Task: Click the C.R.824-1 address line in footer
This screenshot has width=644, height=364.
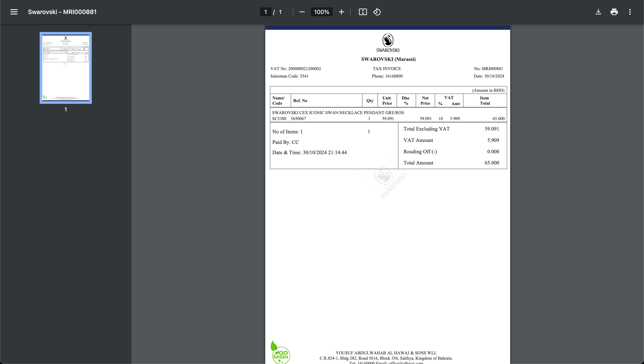Action: [x=386, y=358]
